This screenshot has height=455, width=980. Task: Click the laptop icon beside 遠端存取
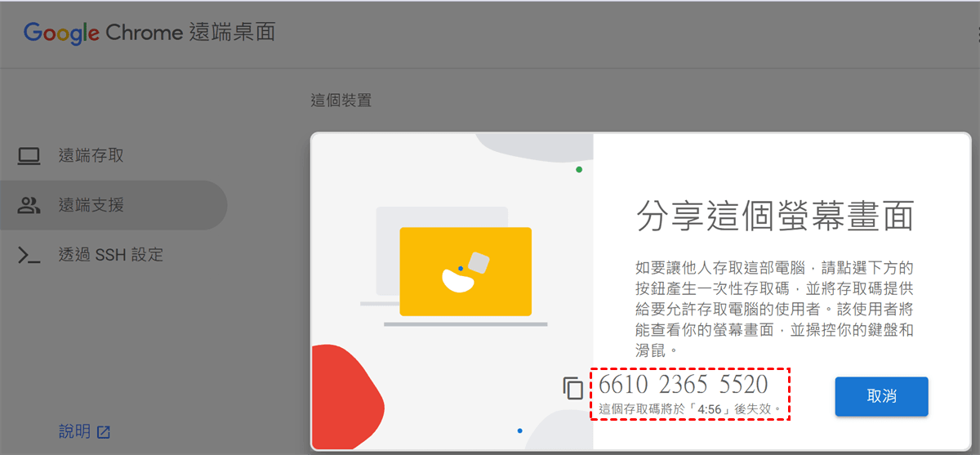[x=29, y=155]
